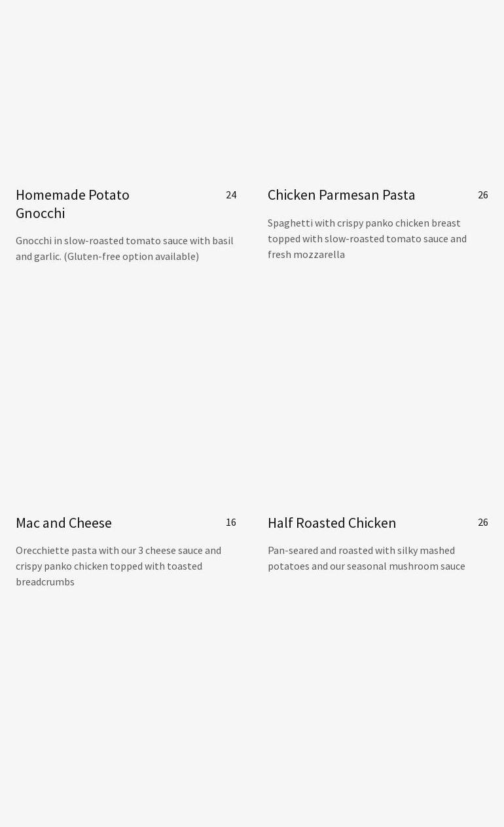Click the 24 price beside Potato Gnocchi

click(231, 195)
